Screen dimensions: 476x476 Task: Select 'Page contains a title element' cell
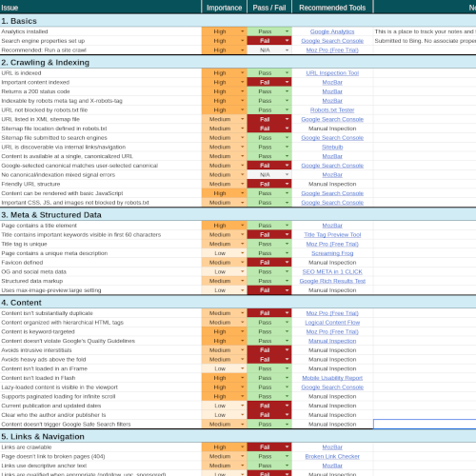[101, 226]
